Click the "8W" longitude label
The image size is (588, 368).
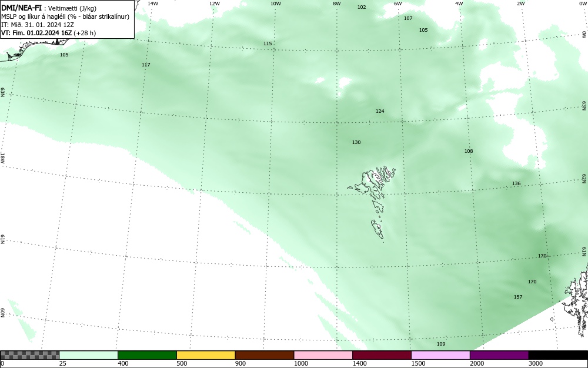point(337,4)
